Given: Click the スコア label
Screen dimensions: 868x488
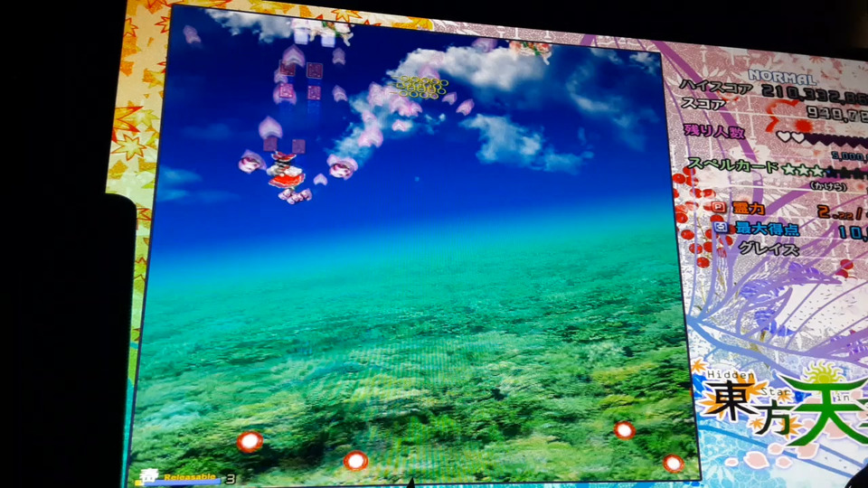Looking at the screenshot, I should pyautogui.click(x=703, y=103).
